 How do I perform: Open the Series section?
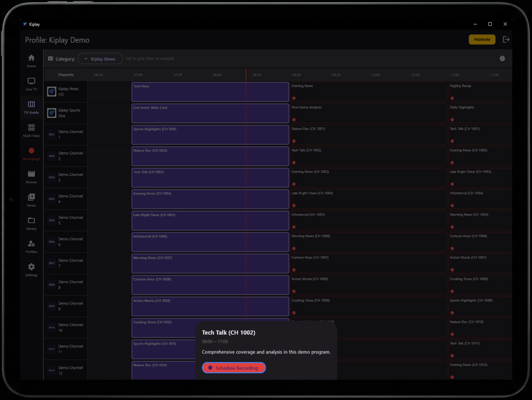point(31,200)
